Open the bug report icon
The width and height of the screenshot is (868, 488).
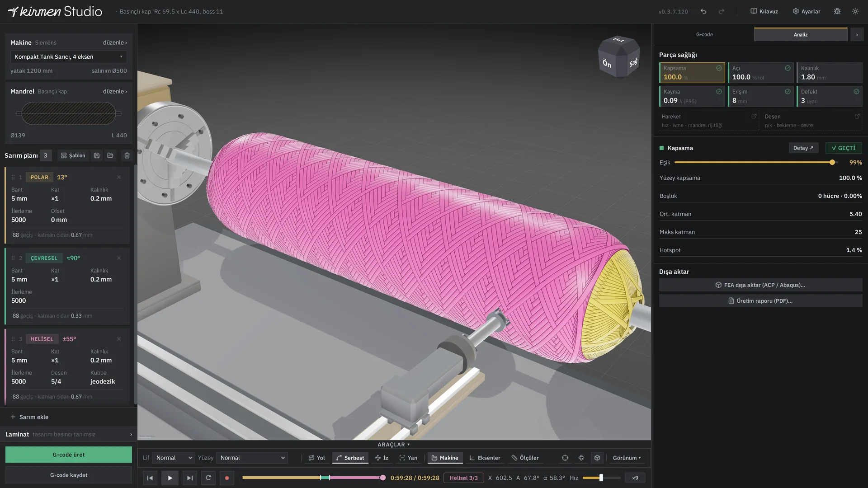[x=837, y=11]
